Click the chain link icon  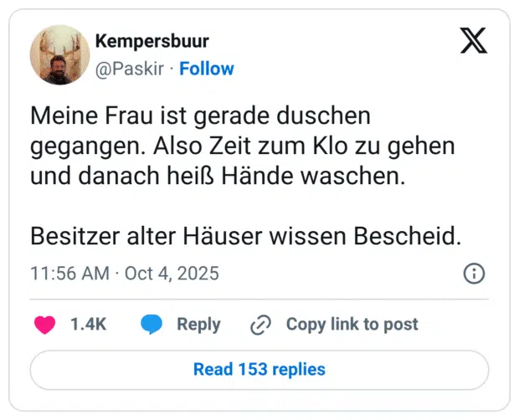[261, 325]
